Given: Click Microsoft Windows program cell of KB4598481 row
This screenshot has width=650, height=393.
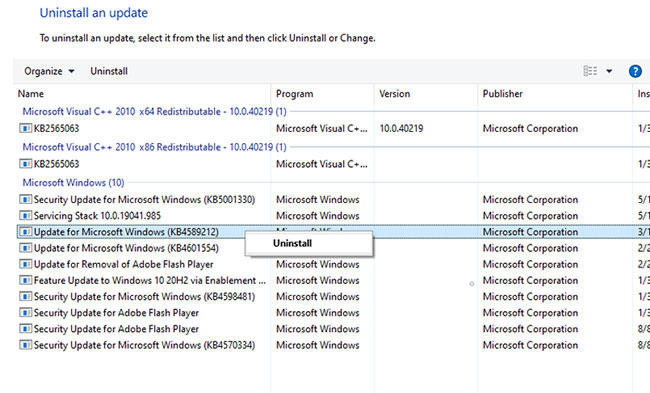Looking at the screenshot, I should (x=318, y=297).
